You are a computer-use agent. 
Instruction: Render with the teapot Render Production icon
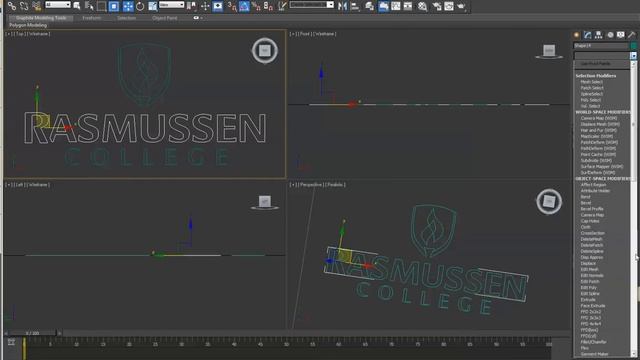[461, 6]
